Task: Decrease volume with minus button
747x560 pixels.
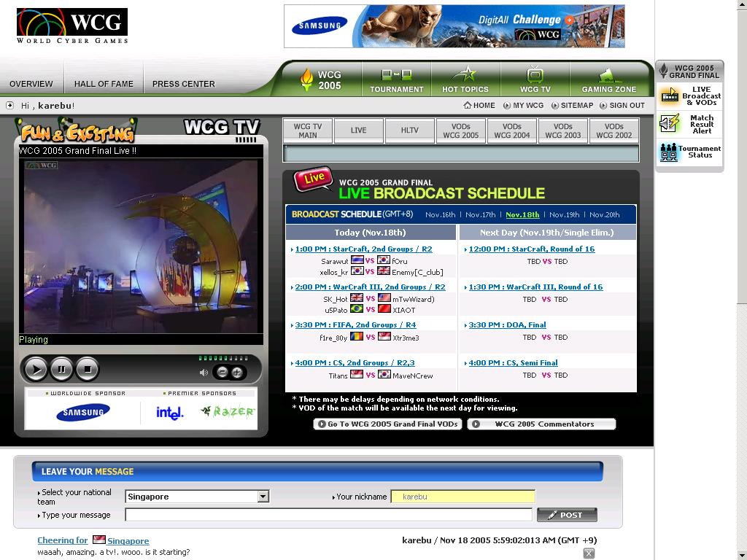Action: 222,373
